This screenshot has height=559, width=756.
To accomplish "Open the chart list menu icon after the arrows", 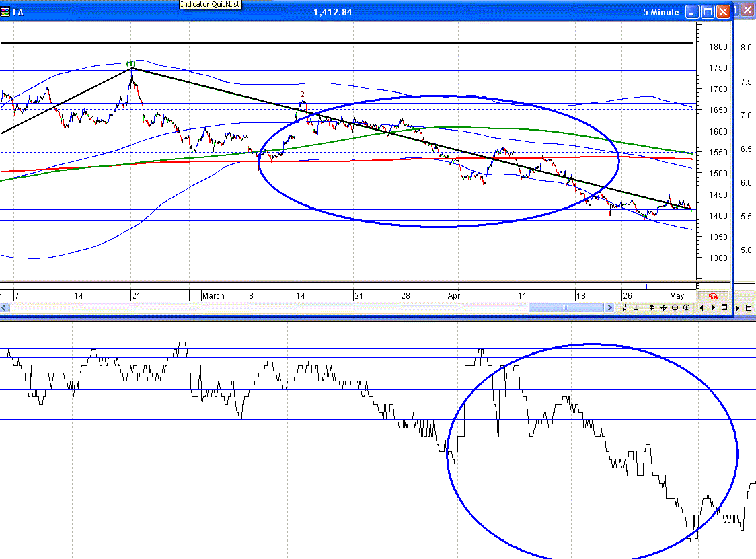I will [x=724, y=307].
